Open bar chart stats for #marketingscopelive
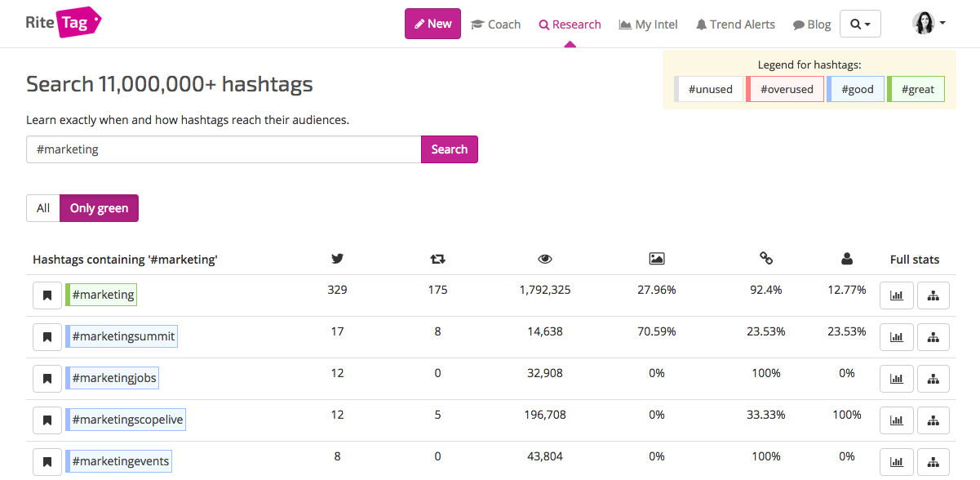Screen dimensions: 980x480 click(x=896, y=420)
